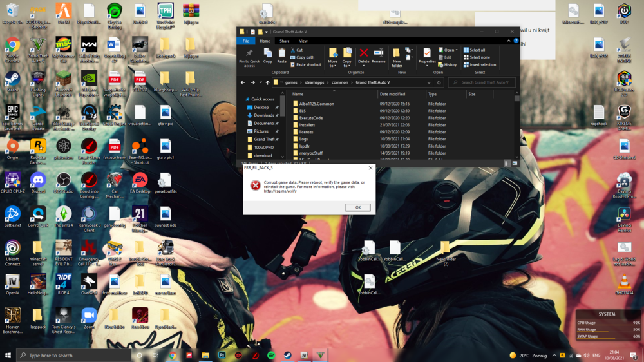Open 100GOPRO in the navigation pane
Image resolution: width=644 pixels, height=362 pixels.
263,147
